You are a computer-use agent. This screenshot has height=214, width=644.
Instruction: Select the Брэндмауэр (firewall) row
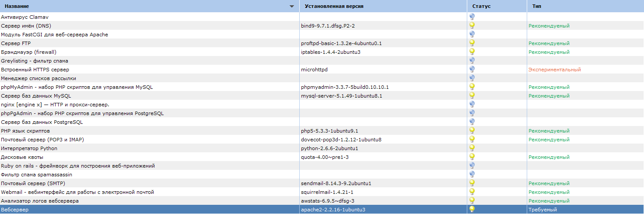[x=322, y=52]
